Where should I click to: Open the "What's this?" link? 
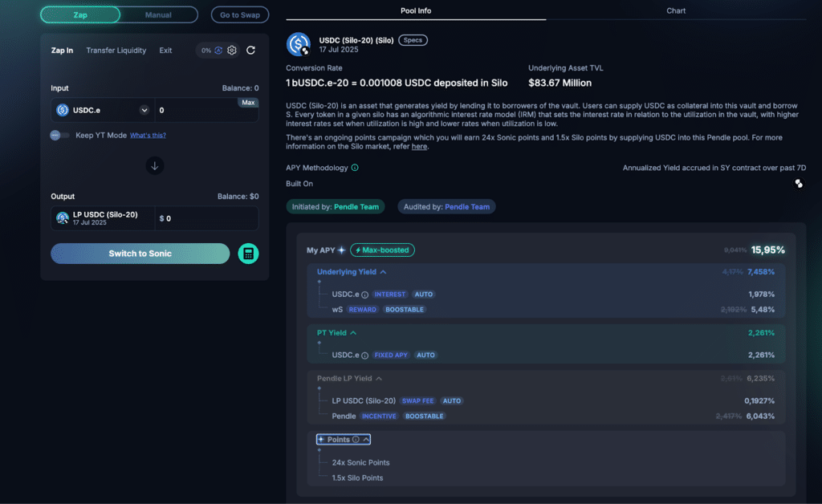[148, 135]
